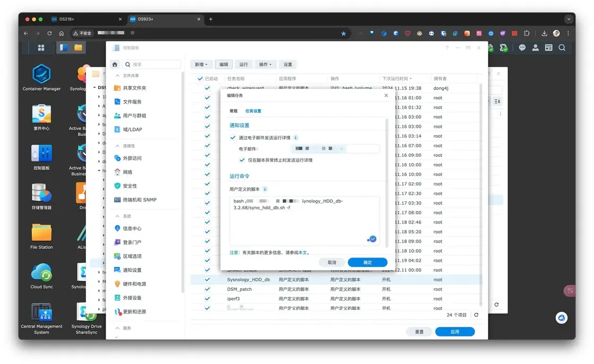The image size is (594, 364).
Task: Open browser tab list chevron
Action: [569, 19]
